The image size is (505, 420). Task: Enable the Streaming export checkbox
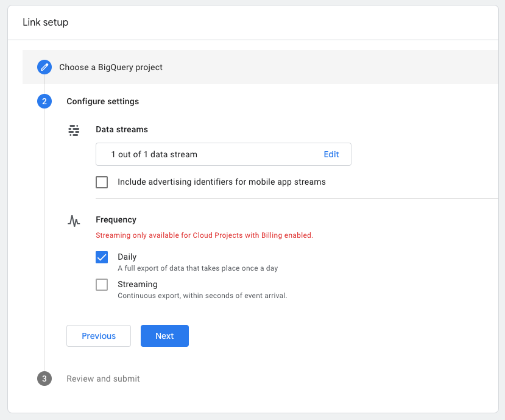pyautogui.click(x=102, y=285)
